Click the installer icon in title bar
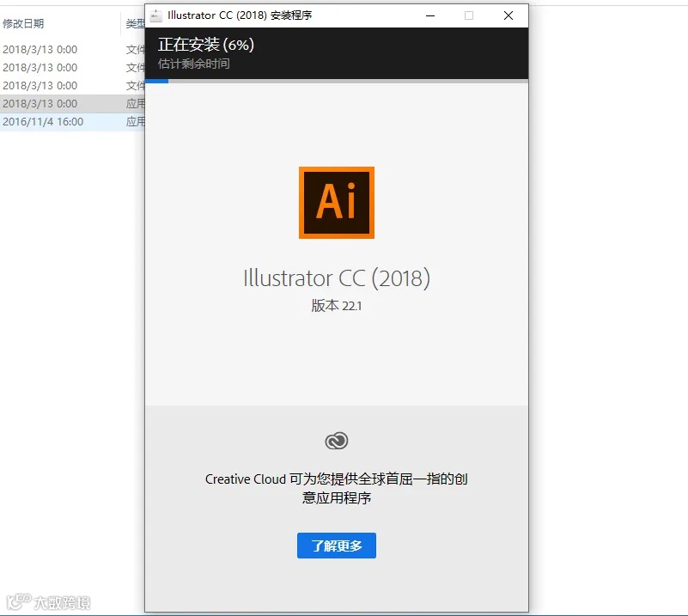Image resolution: width=688 pixels, height=616 pixels. click(x=155, y=15)
